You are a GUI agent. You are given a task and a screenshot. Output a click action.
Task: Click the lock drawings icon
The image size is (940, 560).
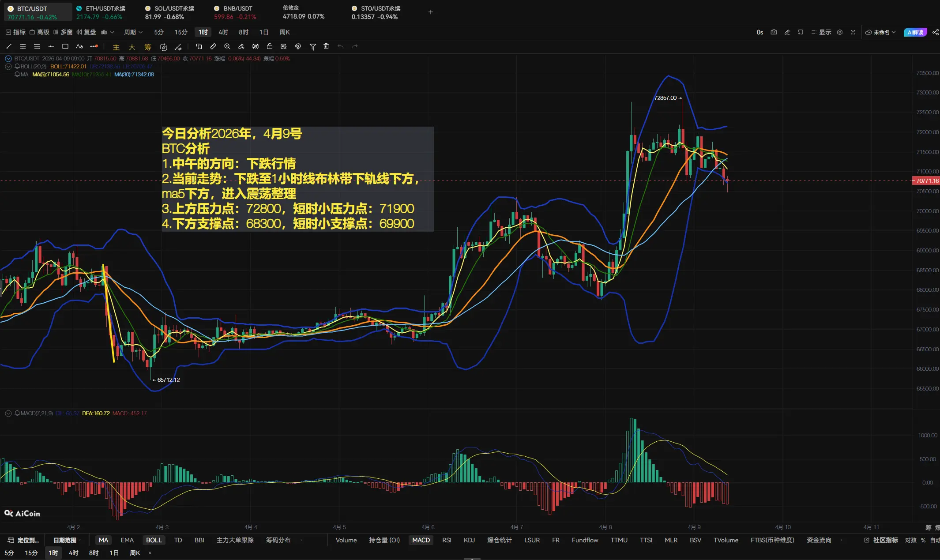click(270, 46)
